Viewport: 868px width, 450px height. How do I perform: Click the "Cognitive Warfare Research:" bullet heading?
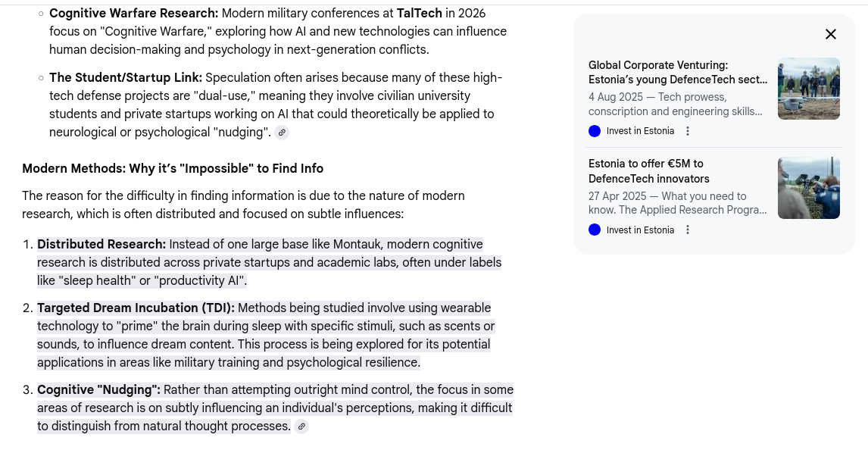point(133,13)
